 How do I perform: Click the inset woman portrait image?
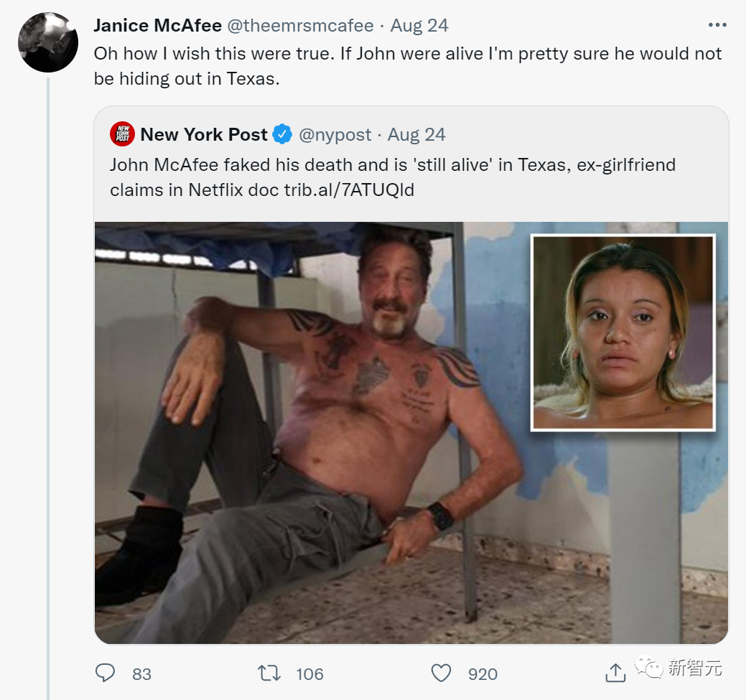click(x=623, y=332)
